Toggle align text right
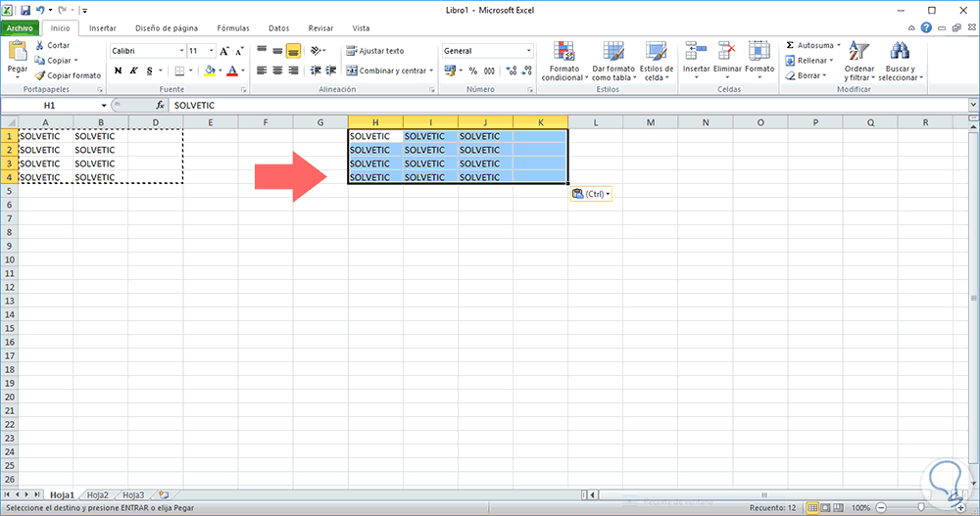 293,70
